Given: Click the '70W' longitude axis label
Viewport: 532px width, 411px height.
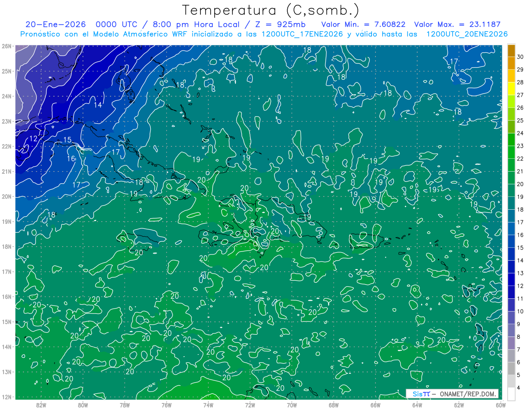Looking at the screenshot, I should (292, 404).
